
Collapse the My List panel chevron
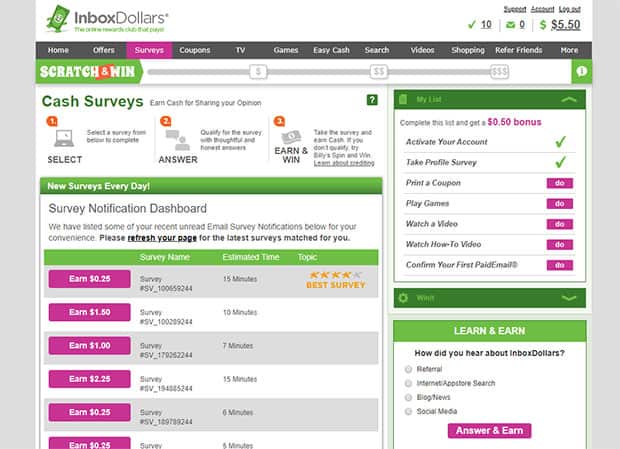[x=569, y=100]
